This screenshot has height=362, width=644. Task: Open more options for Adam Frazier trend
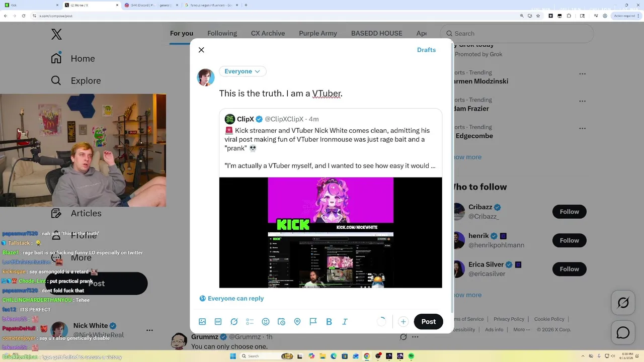pos(582,101)
